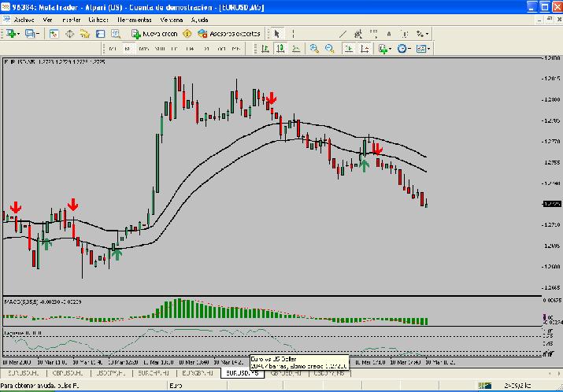The width and height of the screenshot is (563, 392).
Task: Expand the Profiles dropdown arrow
Action: [37, 34]
